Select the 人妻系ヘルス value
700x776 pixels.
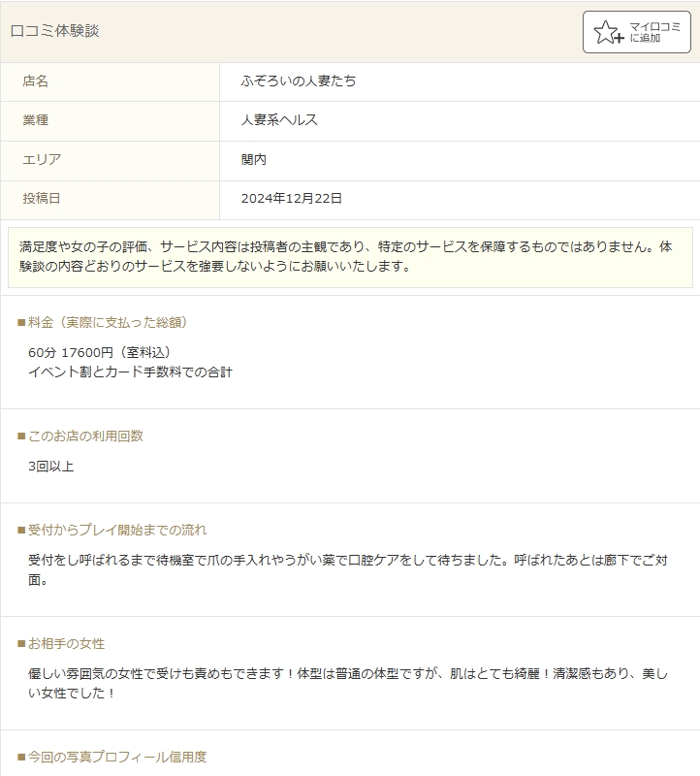click(279, 119)
